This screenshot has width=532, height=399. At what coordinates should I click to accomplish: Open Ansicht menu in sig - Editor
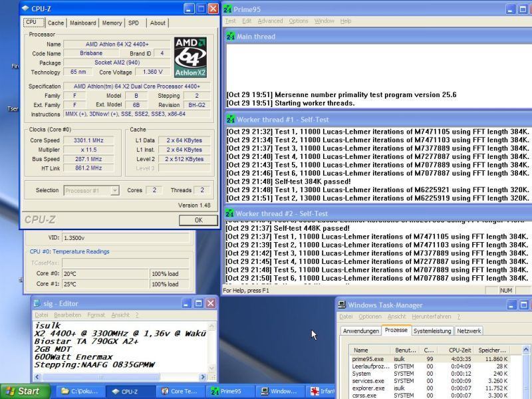[120, 315]
